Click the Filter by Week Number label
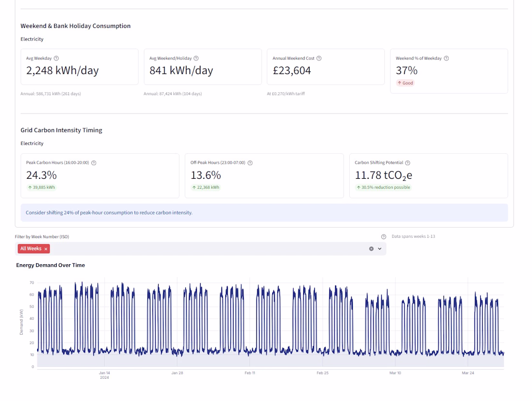This screenshot has height=401, width=532. [x=42, y=237]
